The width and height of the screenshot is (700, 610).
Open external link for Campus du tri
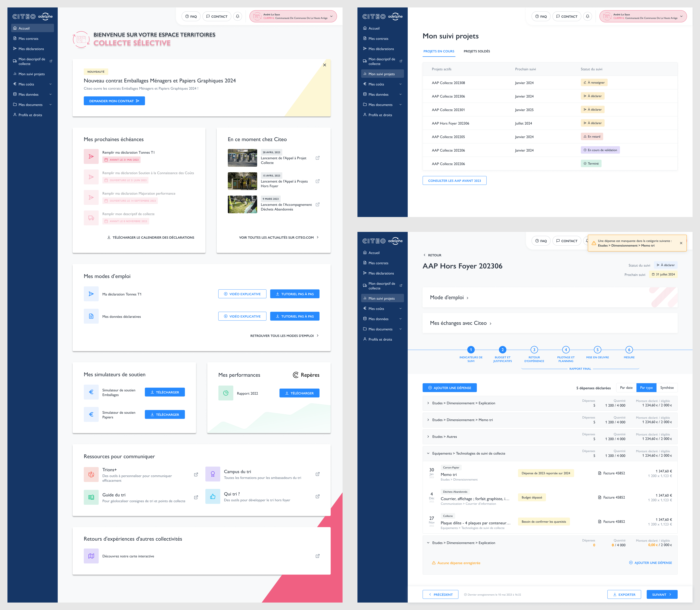(x=318, y=474)
